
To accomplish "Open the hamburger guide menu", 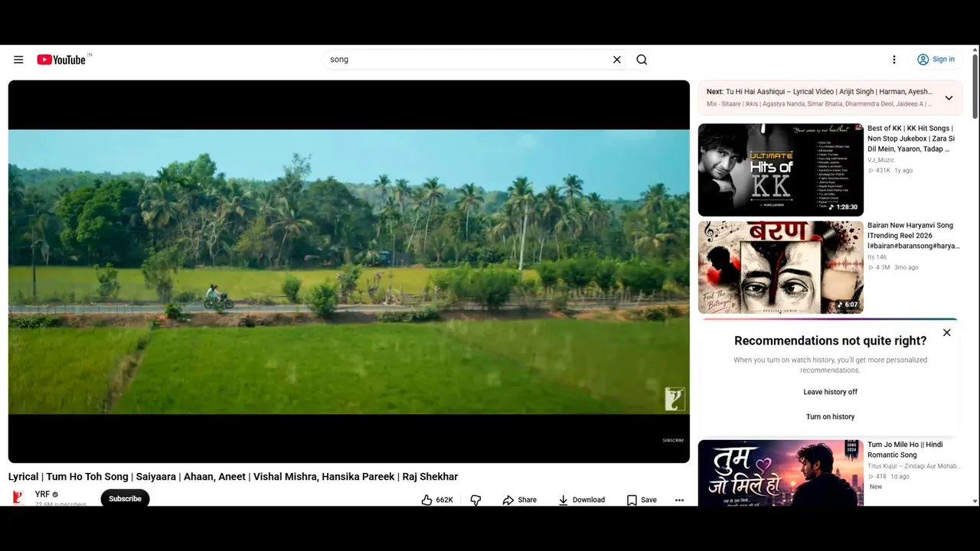I will [18, 60].
